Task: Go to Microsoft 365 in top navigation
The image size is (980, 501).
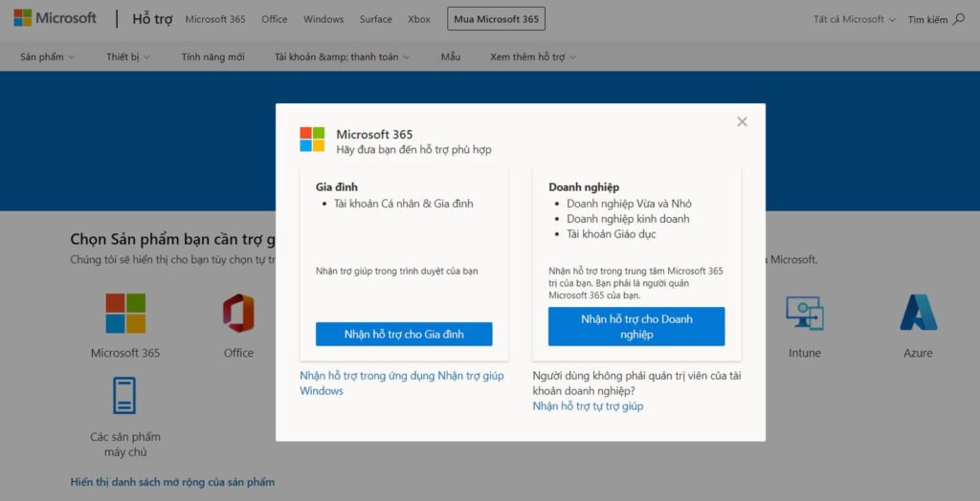Action: click(215, 19)
